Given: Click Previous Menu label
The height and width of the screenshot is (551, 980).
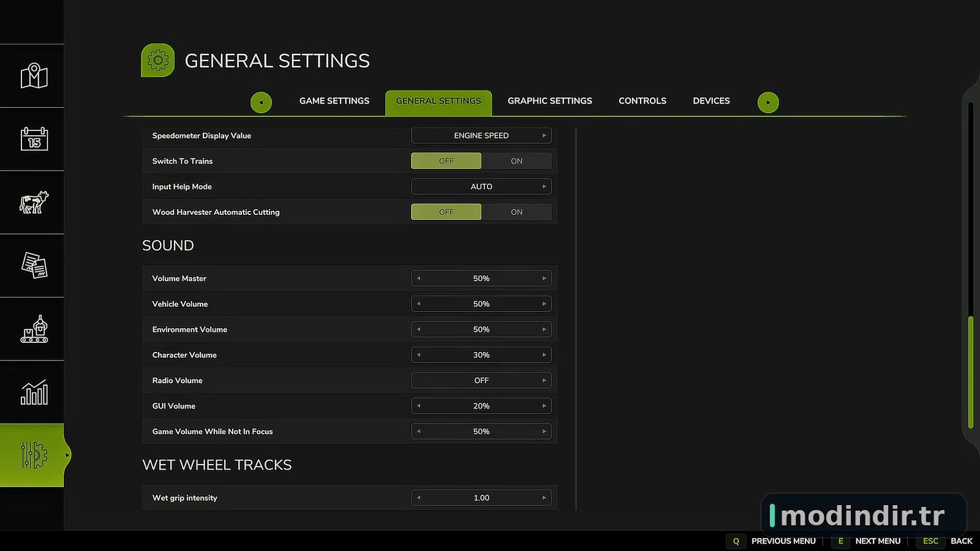Looking at the screenshot, I should click(783, 541).
